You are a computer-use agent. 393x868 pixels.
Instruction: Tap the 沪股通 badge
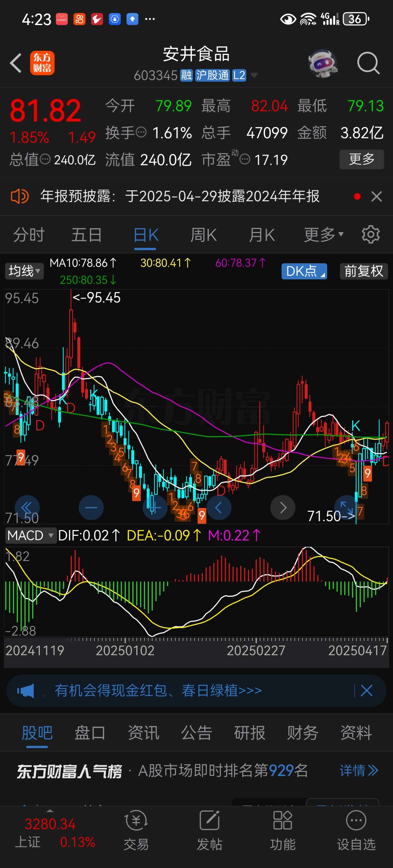[x=212, y=75]
